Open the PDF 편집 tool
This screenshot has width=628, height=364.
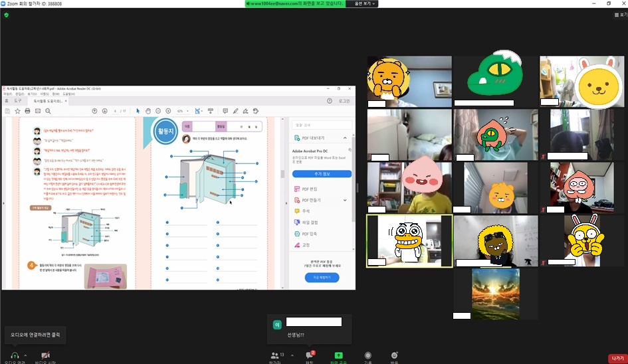tap(306, 189)
